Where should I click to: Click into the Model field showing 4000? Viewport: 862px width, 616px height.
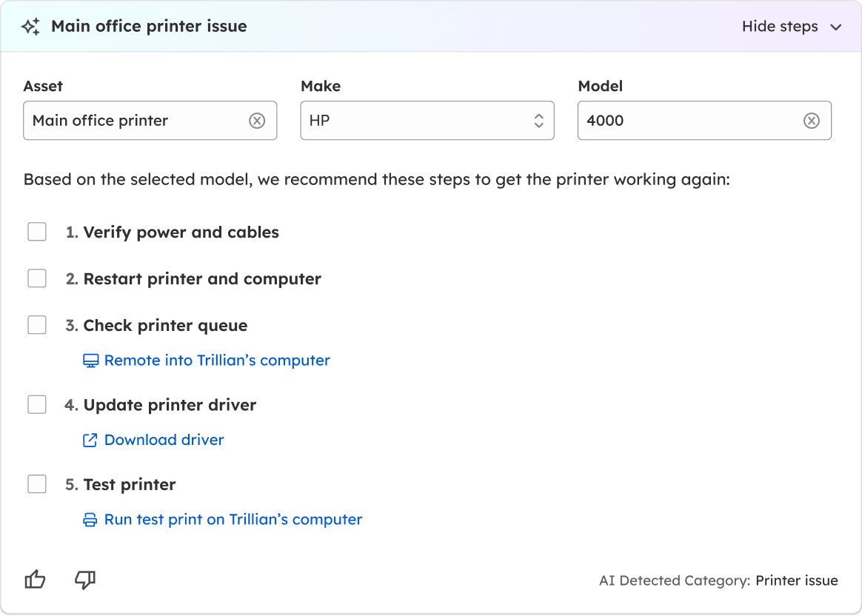(x=689, y=121)
